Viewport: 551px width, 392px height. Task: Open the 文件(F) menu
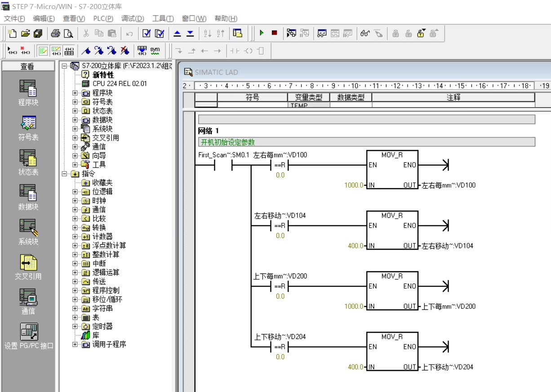click(x=14, y=18)
